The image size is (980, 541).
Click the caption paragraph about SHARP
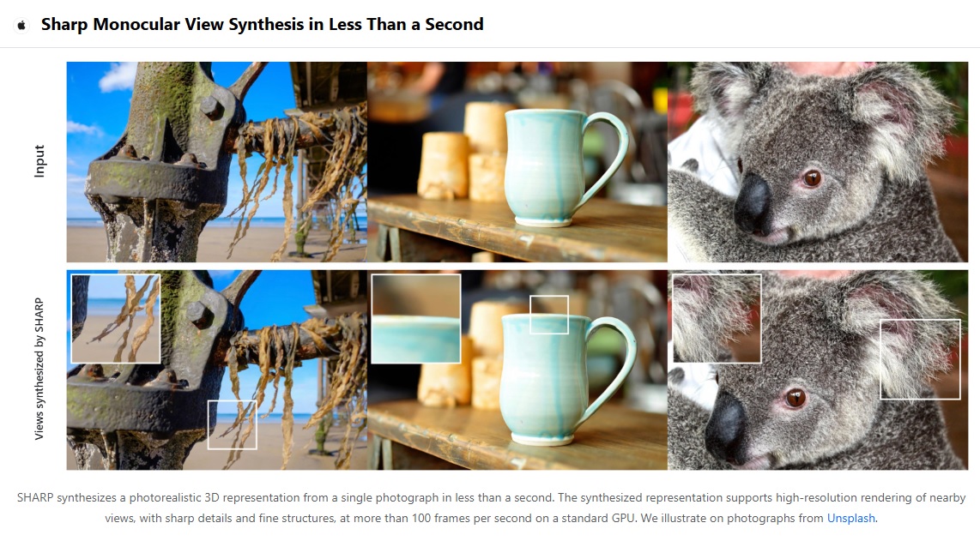point(491,508)
